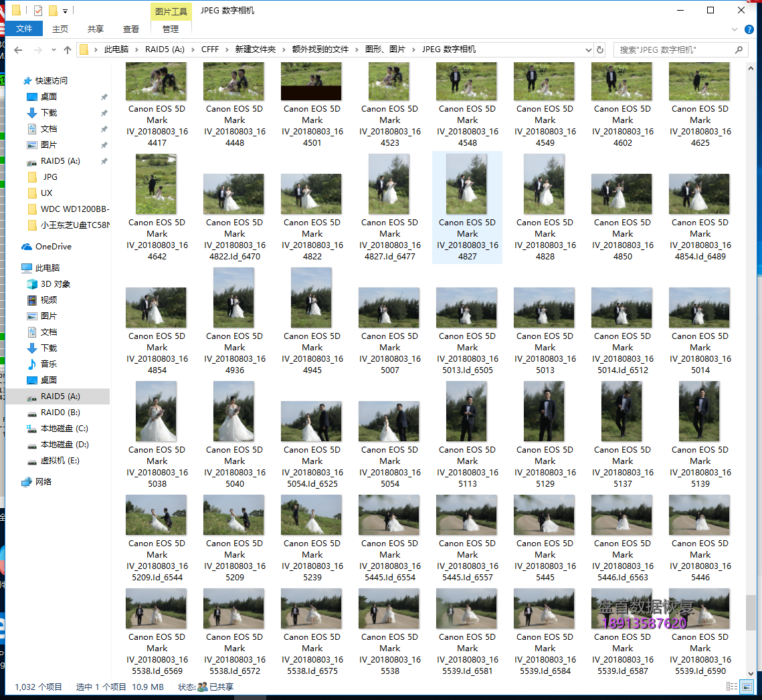Click the new folder icon on Quick Access Toolbar
762x700 pixels.
(53, 10)
